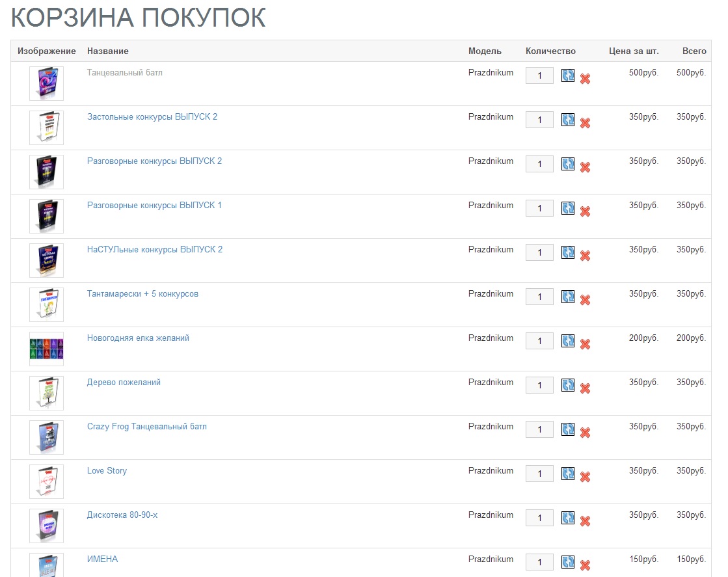Screen dimensions: 728x577
Task: Remove Тантамарески + 5 конкурсов from cart
Action: [585, 301]
